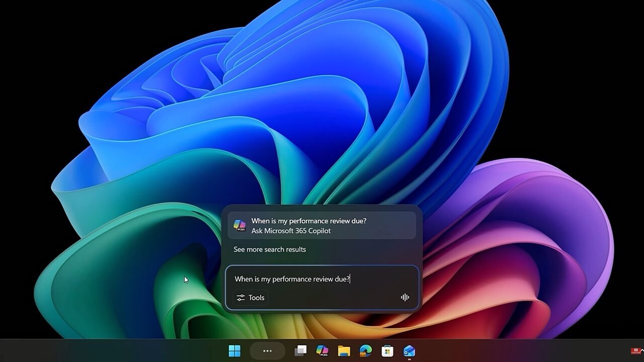
Task: Click the YouTube subscribe badge in the system tray
Action: [635, 351]
